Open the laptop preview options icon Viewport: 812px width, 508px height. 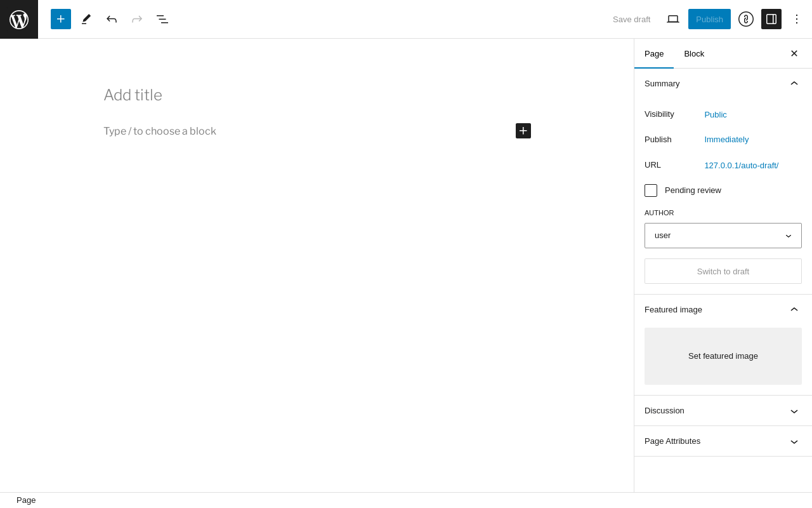tap(673, 19)
